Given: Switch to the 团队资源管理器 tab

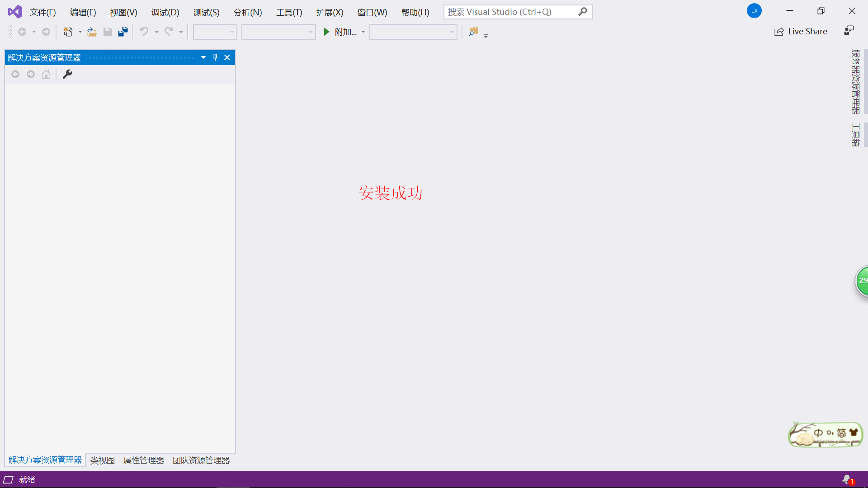Looking at the screenshot, I should [x=201, y=460].
